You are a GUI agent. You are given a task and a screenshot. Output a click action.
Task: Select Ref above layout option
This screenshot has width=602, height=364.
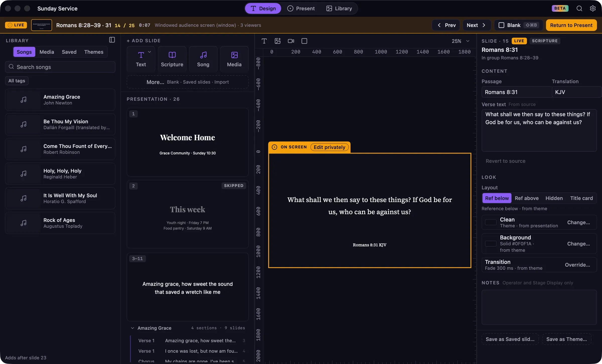(x=526, y=198)
